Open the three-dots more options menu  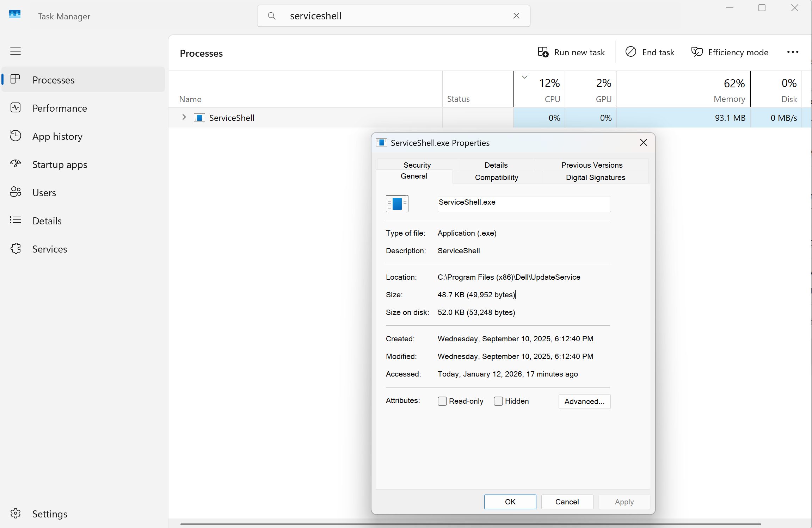[793, 52]
